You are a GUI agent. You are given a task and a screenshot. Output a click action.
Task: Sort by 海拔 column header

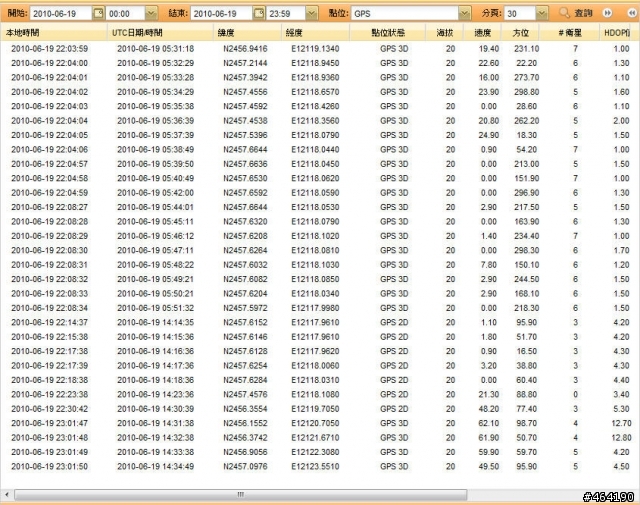point(445,33)
